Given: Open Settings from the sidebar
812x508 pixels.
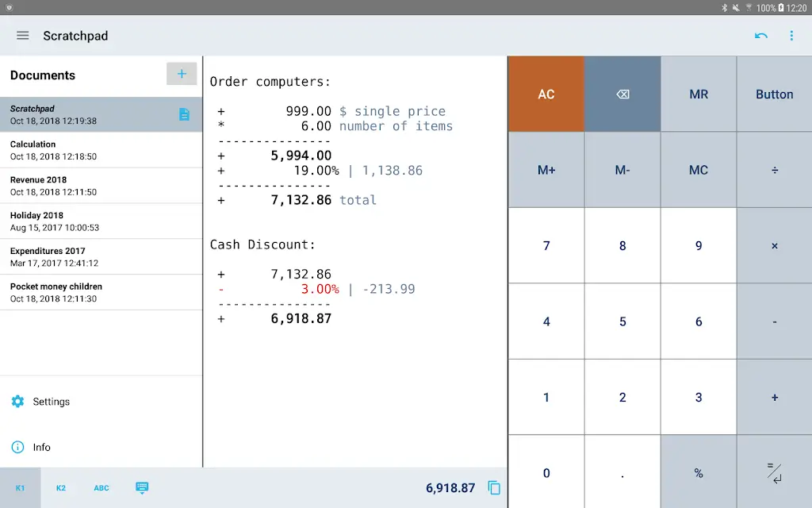Looking at the screenshot, I should point(51,402).
